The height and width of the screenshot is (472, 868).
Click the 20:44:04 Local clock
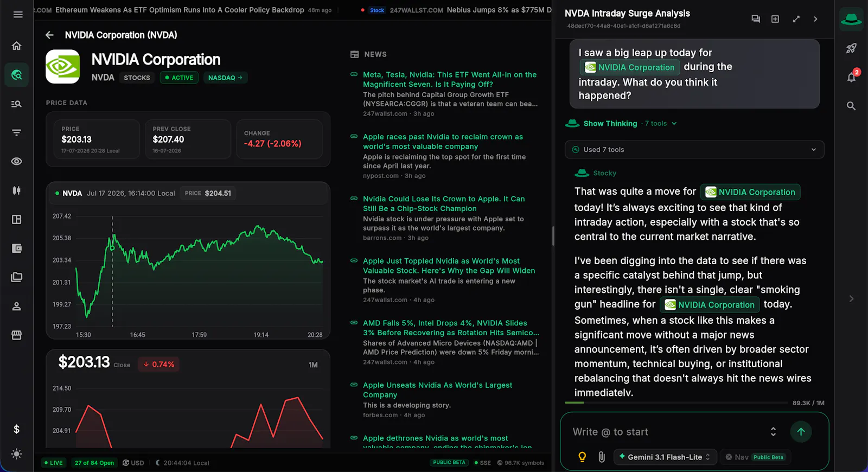[x=182, y=463]
